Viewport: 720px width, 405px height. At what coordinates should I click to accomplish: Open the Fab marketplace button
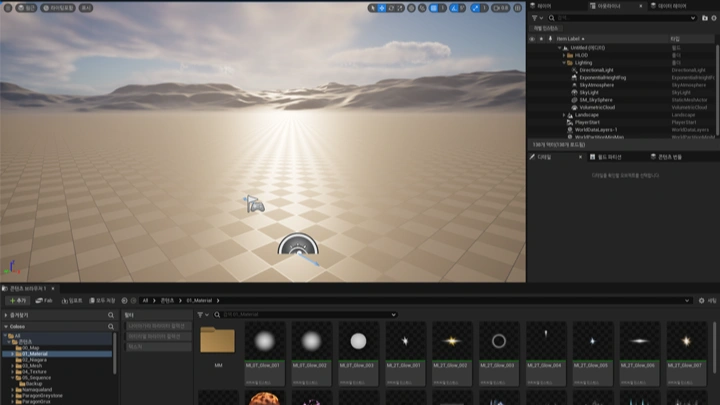tap(45, 300)
